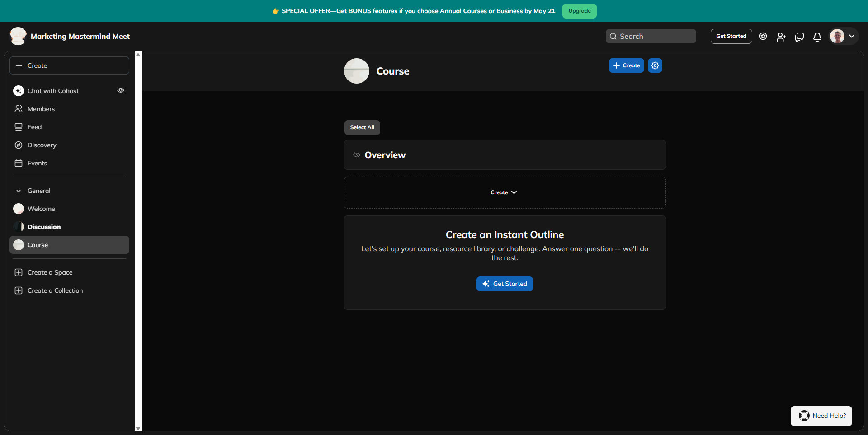Open the admin settings icon in header
Image resolution: width=868 pixels, height=435 pixels.
click(x=763, y=37)
